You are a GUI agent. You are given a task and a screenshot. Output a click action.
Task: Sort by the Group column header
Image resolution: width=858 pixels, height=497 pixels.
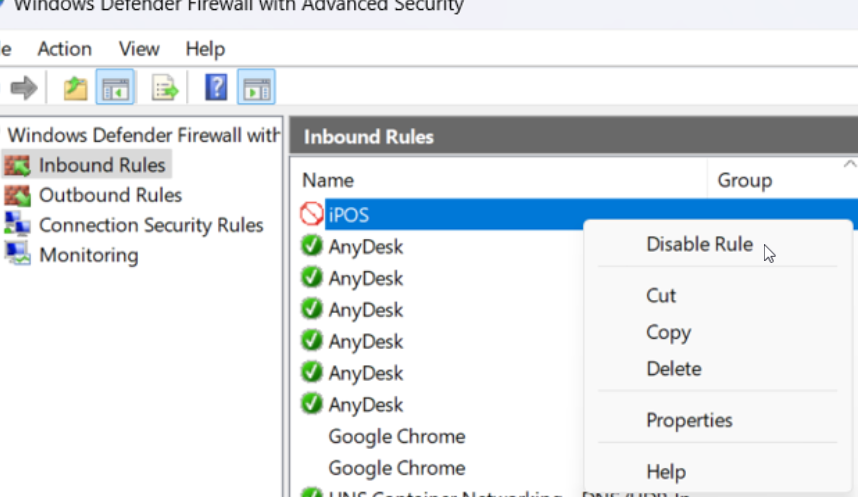[x=745, y=180]
